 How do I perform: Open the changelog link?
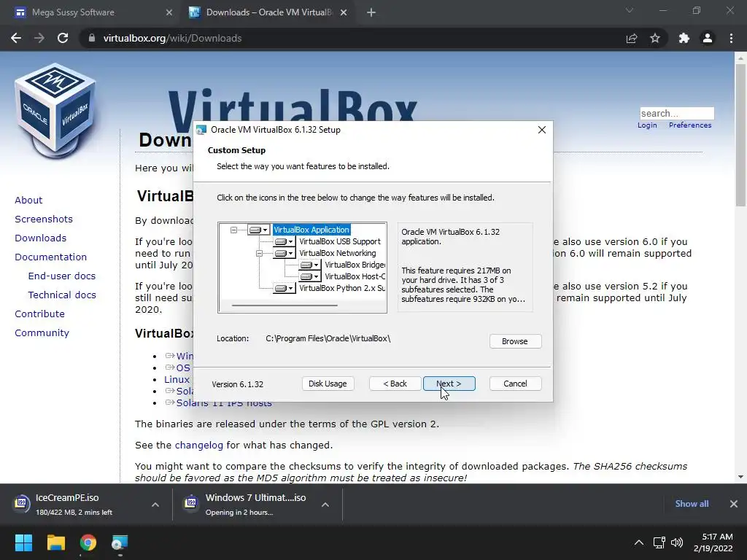(x=198, y=446)
